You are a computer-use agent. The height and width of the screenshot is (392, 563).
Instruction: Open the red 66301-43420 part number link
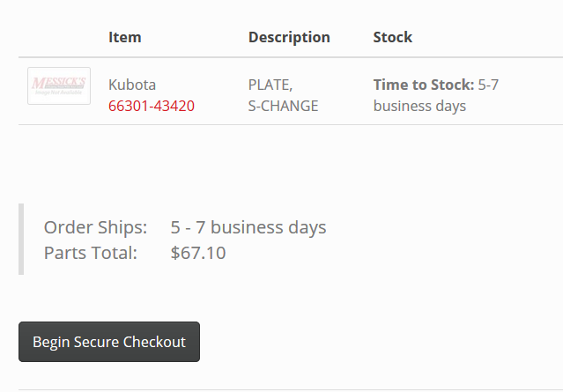(x=152, y=106)
